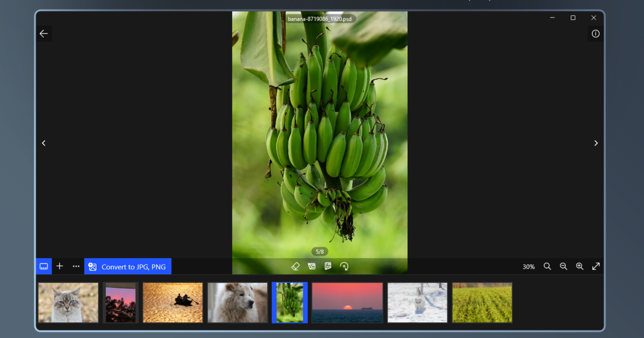644x338 pixels.
Task: Click the 30% zoom level indicator
Action: click(x=528, y=266)
